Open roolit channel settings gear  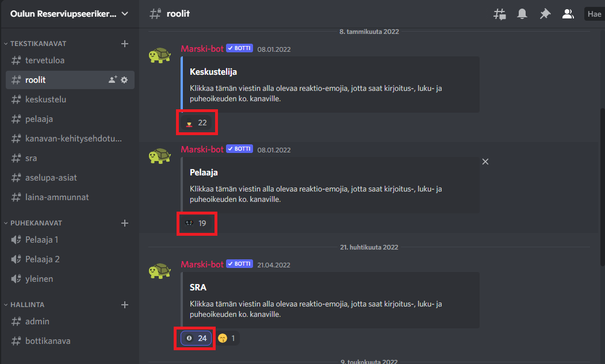(124, 80)
